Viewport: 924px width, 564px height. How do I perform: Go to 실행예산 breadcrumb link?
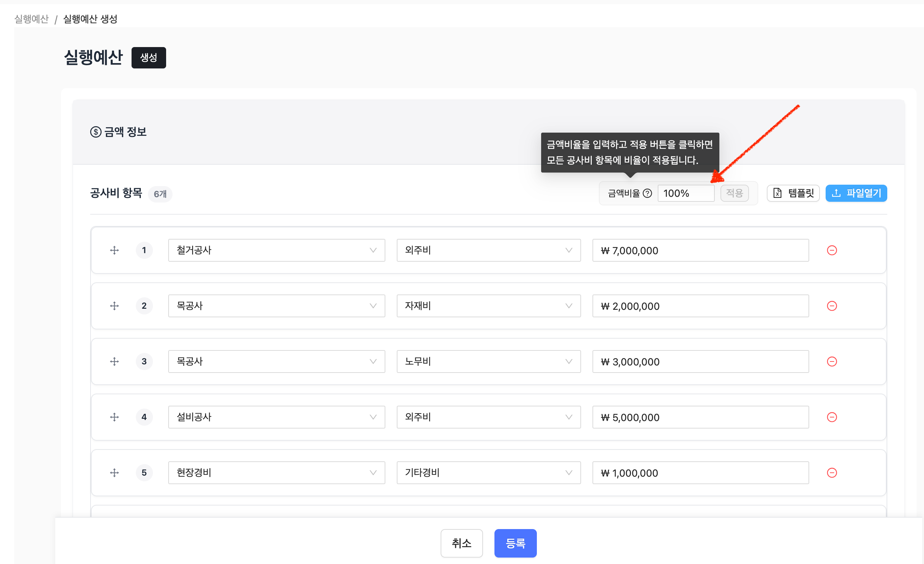pos(31,19)
